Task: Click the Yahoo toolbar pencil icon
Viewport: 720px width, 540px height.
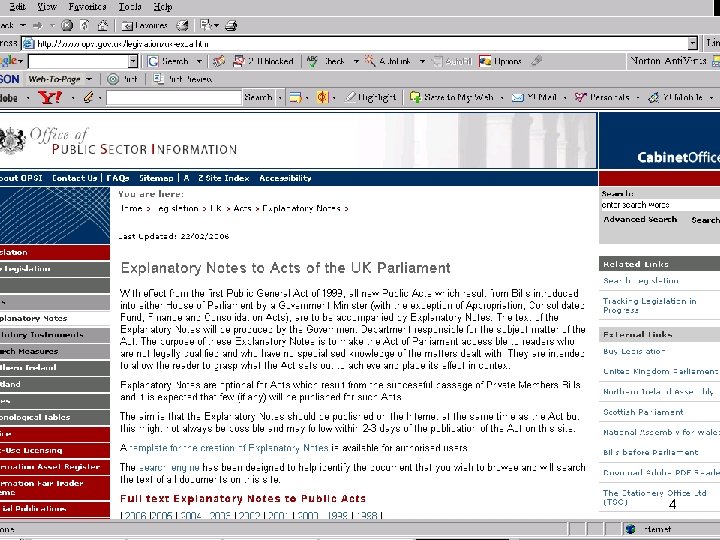Action: pyautogui.click(x=88, y=97)
